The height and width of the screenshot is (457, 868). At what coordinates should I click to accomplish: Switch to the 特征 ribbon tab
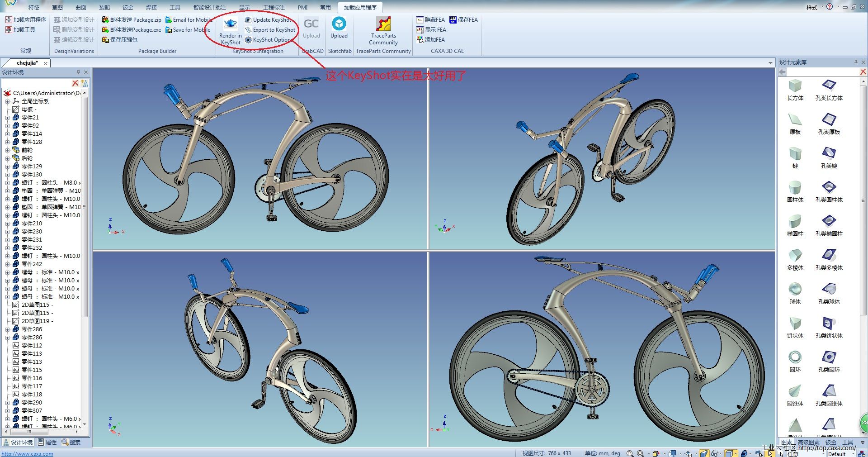pos(34,7)
